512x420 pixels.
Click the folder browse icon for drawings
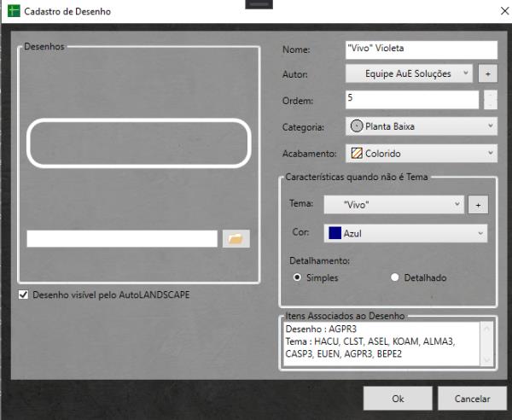tap(236, 239)
